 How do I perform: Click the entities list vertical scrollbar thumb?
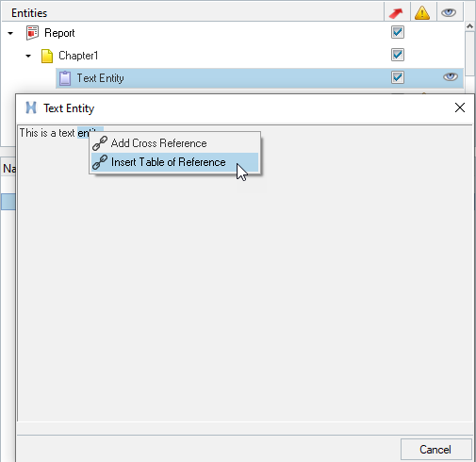[469, 54]
